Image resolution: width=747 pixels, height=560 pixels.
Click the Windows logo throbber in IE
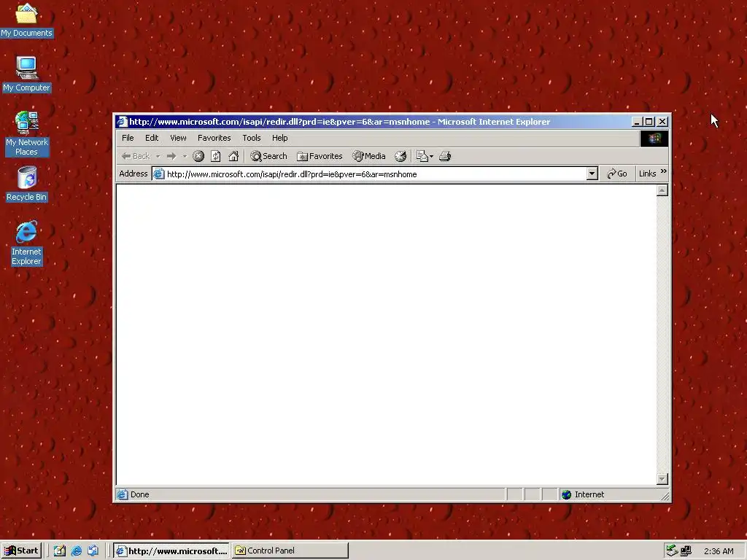coord(654,139)
